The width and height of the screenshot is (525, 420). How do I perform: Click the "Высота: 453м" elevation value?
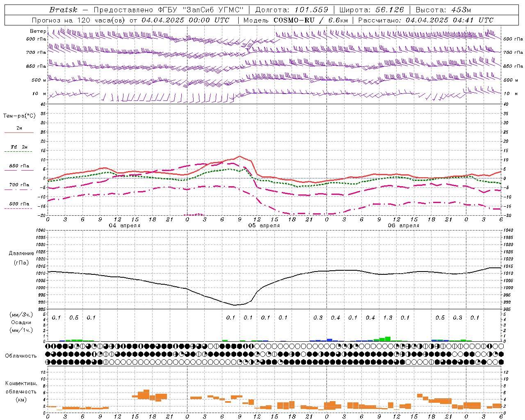click(x=443, y=10)
